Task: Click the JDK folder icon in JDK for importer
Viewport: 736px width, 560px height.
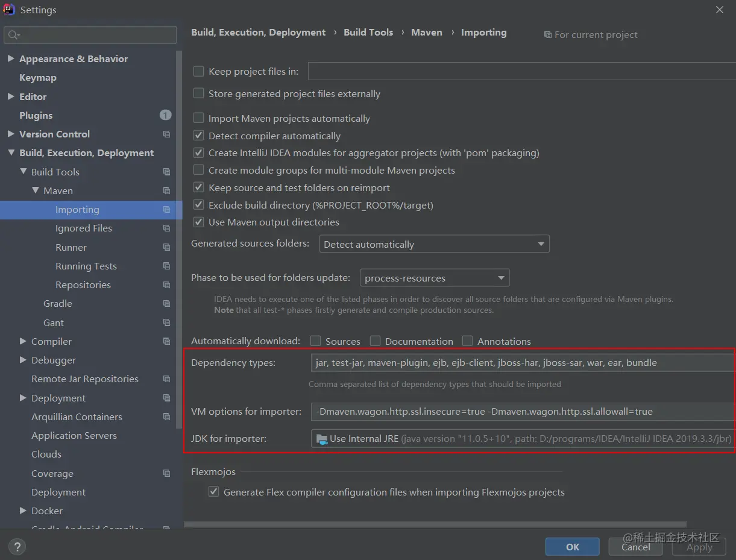Action: tap(322, 439)
